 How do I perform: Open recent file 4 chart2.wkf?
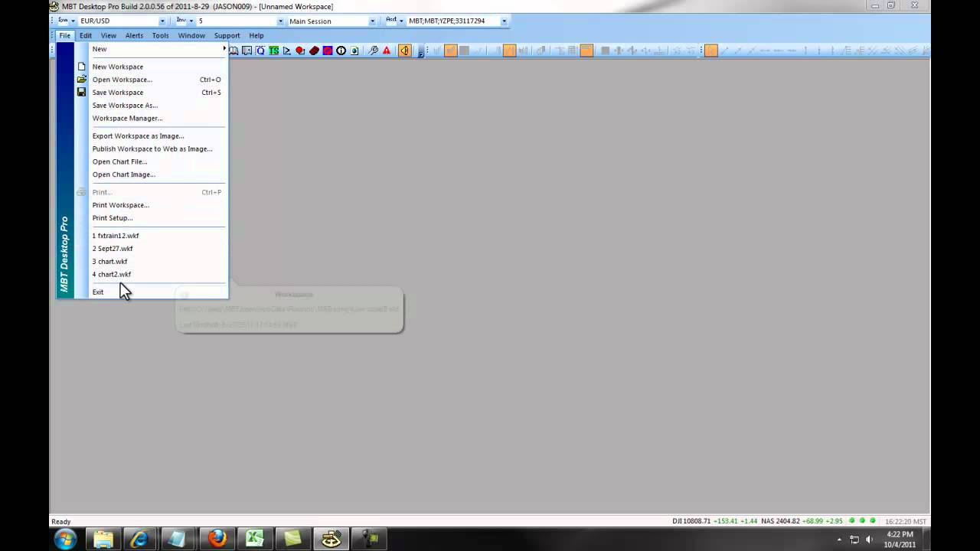112,274
